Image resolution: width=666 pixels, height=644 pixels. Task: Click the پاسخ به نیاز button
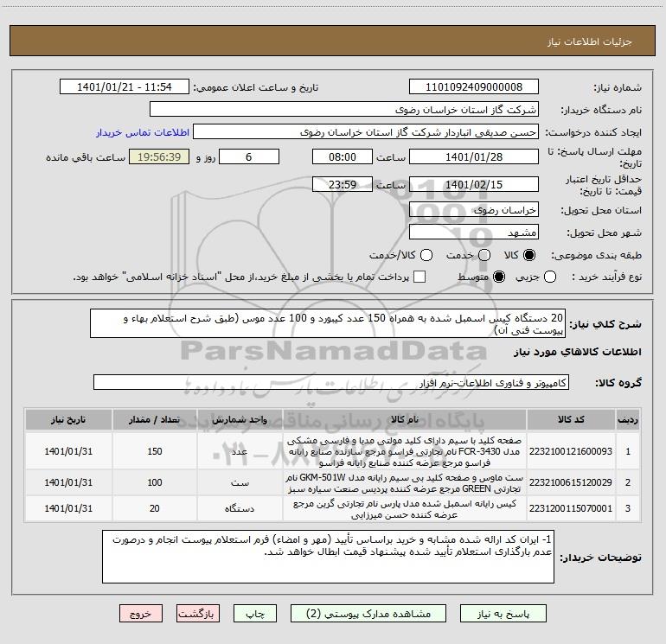tap(503, 614)
